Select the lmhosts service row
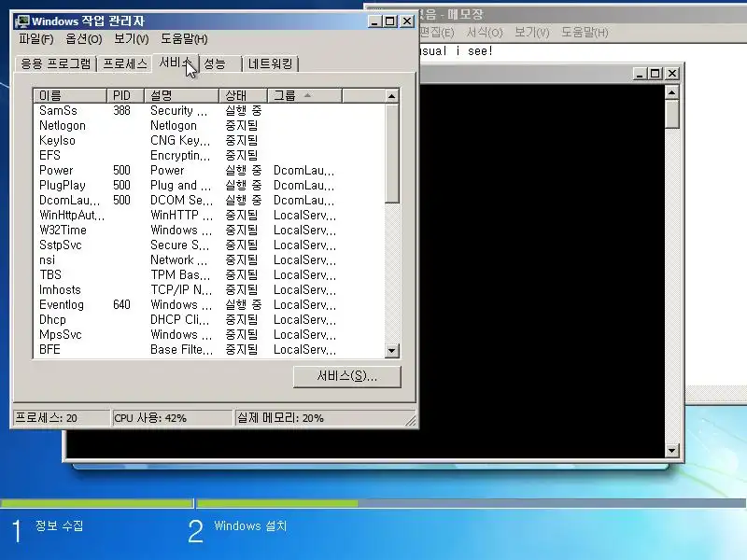This screenshot has width=747, height=560. [209, 289]
